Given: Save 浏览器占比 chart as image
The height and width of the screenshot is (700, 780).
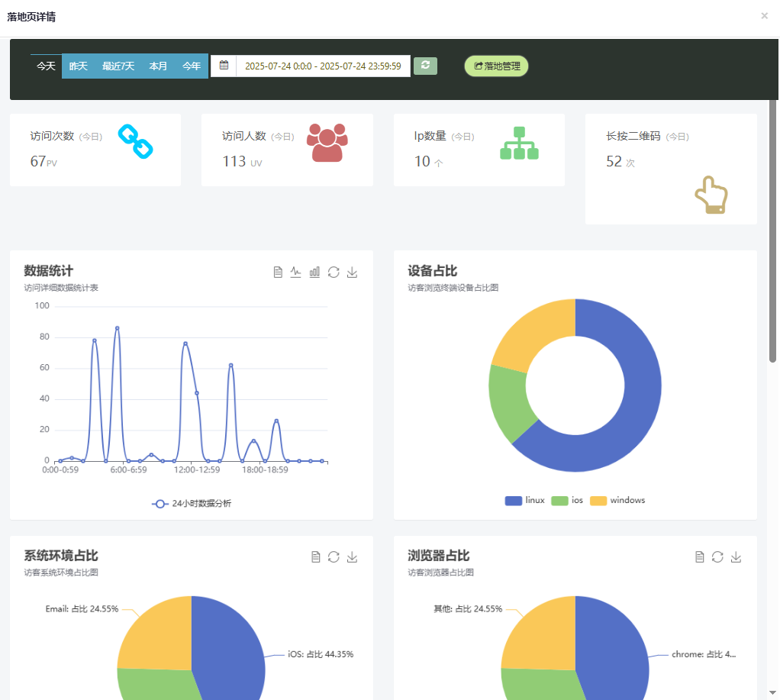Looking at the screenshot, I should coord(736,557).
